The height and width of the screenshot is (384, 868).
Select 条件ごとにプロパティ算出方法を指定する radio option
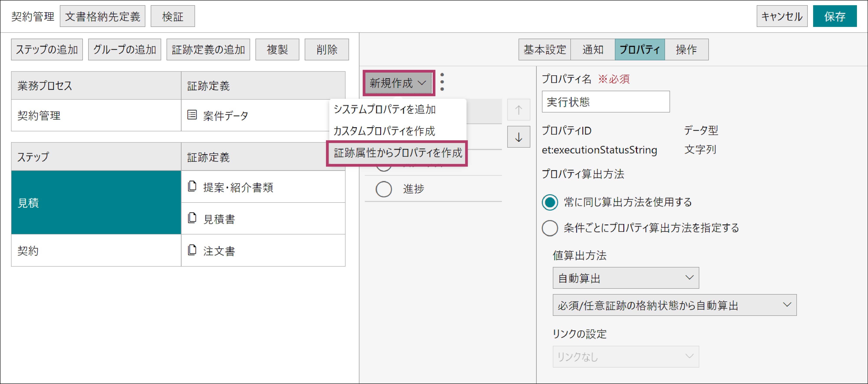[550, 228]
